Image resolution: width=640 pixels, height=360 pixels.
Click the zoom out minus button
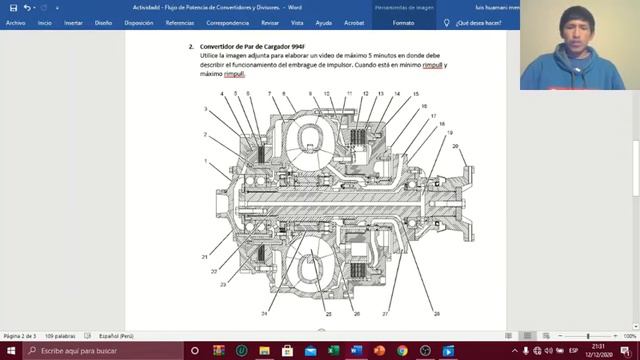pos(560,336)
